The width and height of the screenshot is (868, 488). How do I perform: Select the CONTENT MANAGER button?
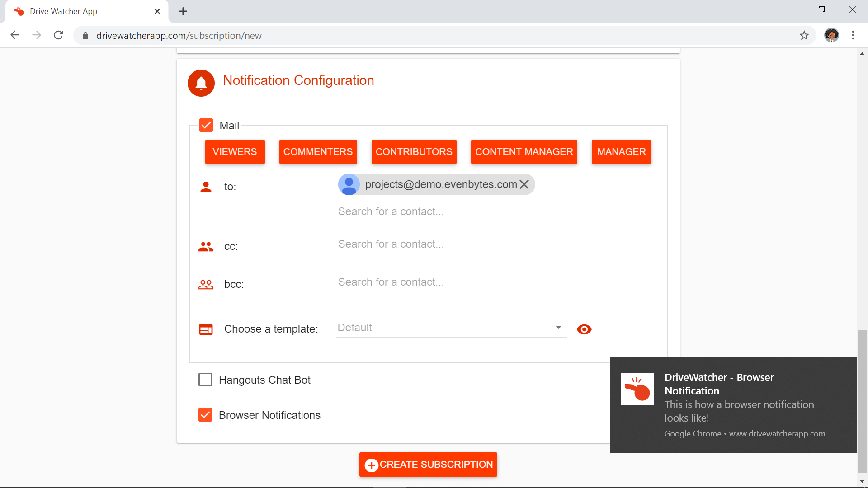524,152
